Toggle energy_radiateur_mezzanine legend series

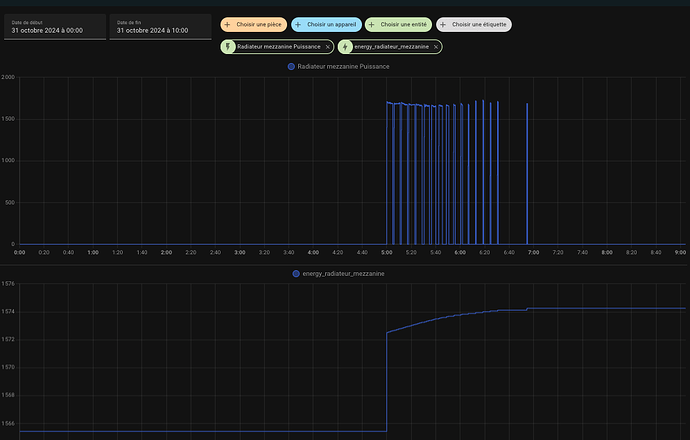[x=338, y=274]
